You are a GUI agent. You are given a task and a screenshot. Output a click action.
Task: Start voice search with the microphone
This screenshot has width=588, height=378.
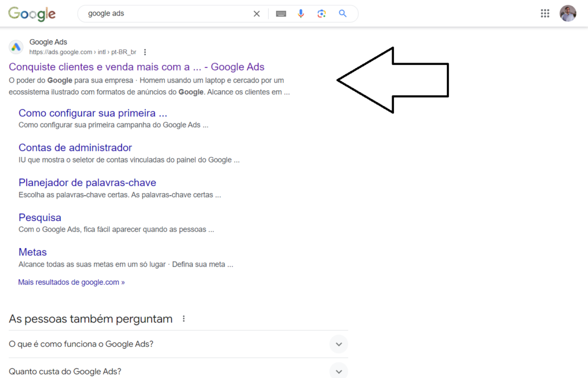pos(301,14)
